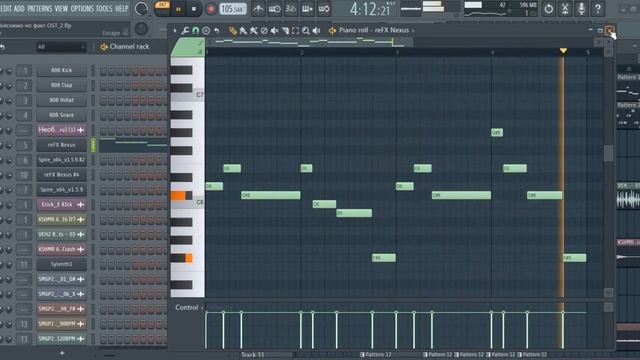Select the playback speaker tool in piano roll
Viewport: 640px width, 360px height.
316,31
